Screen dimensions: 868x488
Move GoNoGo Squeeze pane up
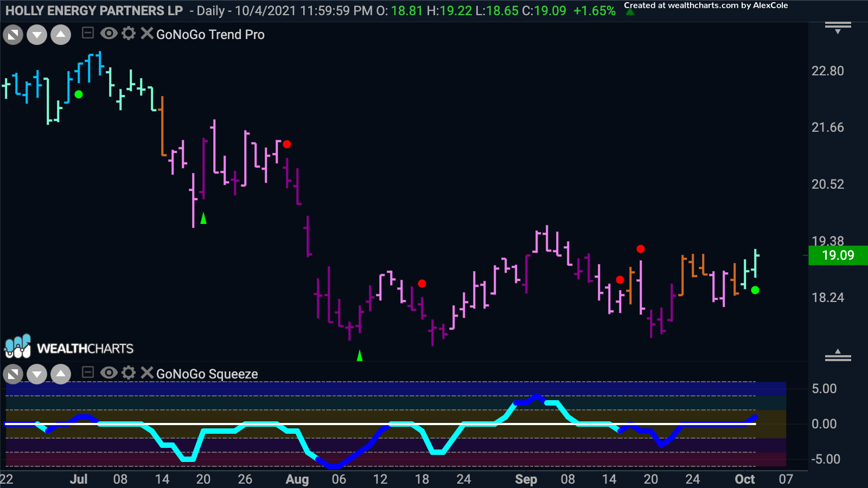61,374
